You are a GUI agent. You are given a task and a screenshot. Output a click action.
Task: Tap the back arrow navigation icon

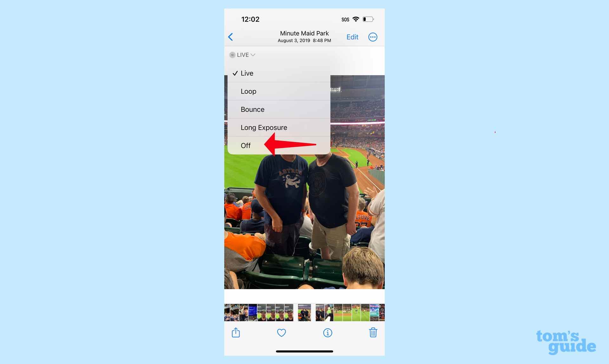click(232, 37)
